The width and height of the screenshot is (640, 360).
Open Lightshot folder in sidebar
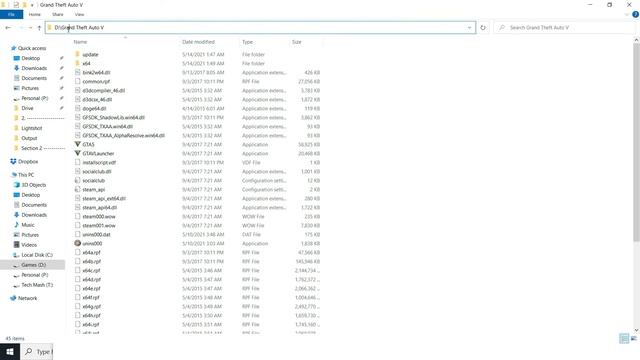coord(31,128)
